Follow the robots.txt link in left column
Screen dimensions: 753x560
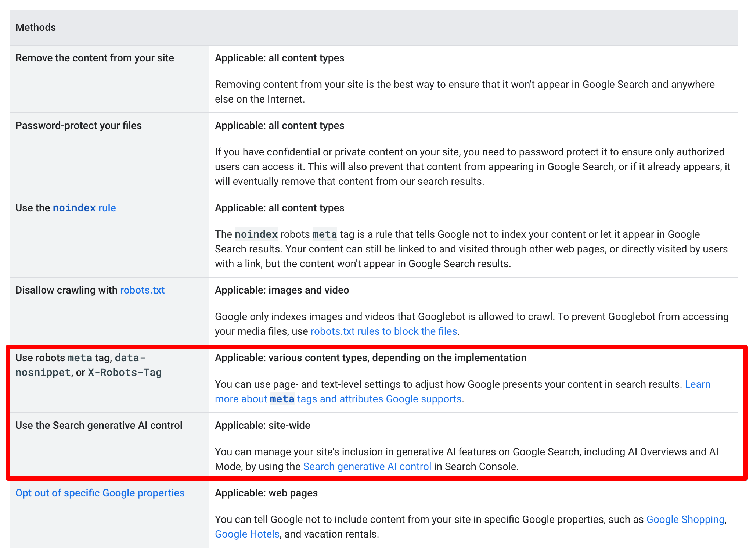point(142,290)
